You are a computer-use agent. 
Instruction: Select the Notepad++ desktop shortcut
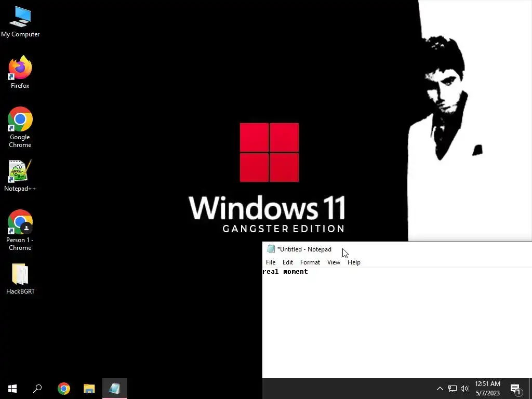pyautogui.click(x=20, y=176)
